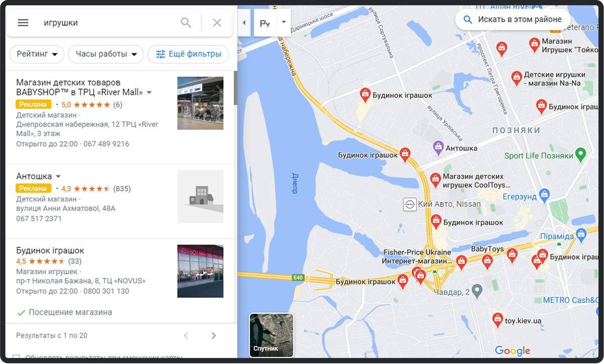Image resolution: width=604 pixels, height=364 pixels.
Task: Open Будинок іграшок listing photo
Action: (200, 271)
